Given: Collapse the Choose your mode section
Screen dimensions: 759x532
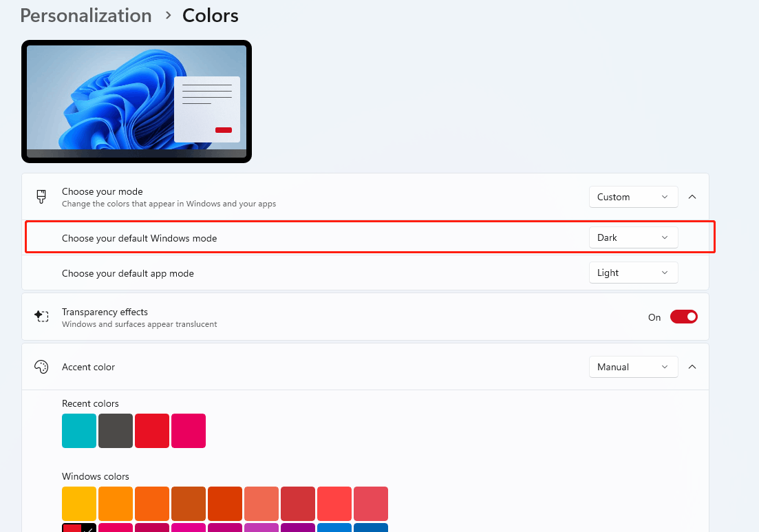Looking at the screenshot, I should point(692,196).
